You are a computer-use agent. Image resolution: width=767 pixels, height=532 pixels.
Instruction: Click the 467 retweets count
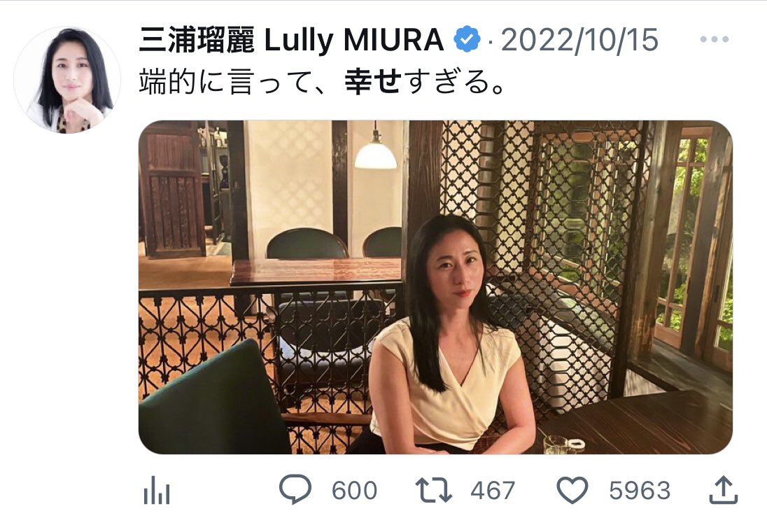[493, 491]
